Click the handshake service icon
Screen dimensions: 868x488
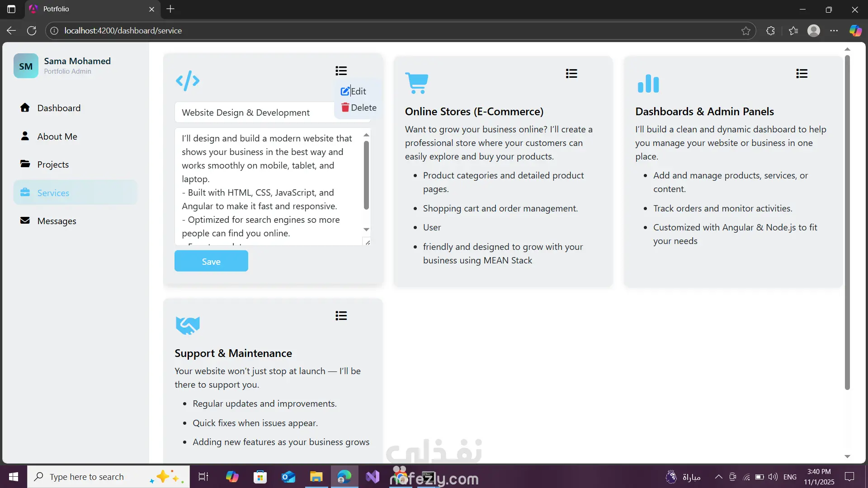[188, 325]
